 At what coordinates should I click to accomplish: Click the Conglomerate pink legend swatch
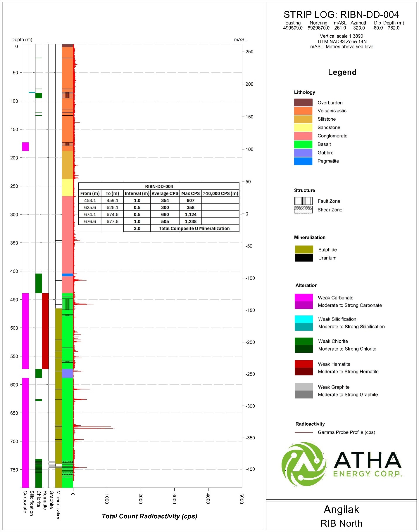pyautogui.click(x=303, y=136)
